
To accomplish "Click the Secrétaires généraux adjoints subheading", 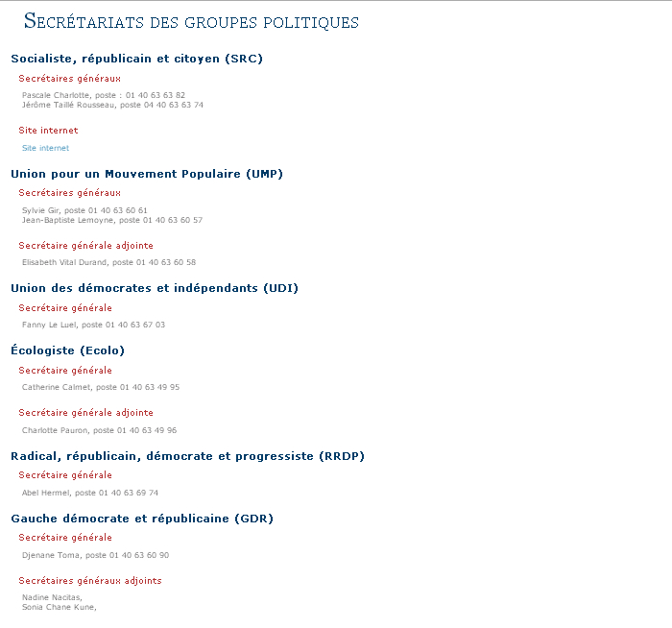I will point(90,581).
